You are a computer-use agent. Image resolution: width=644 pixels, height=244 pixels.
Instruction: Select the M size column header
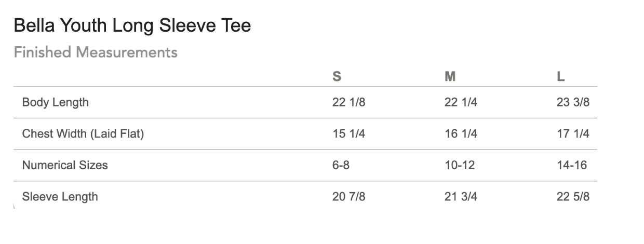pos(450,77)
